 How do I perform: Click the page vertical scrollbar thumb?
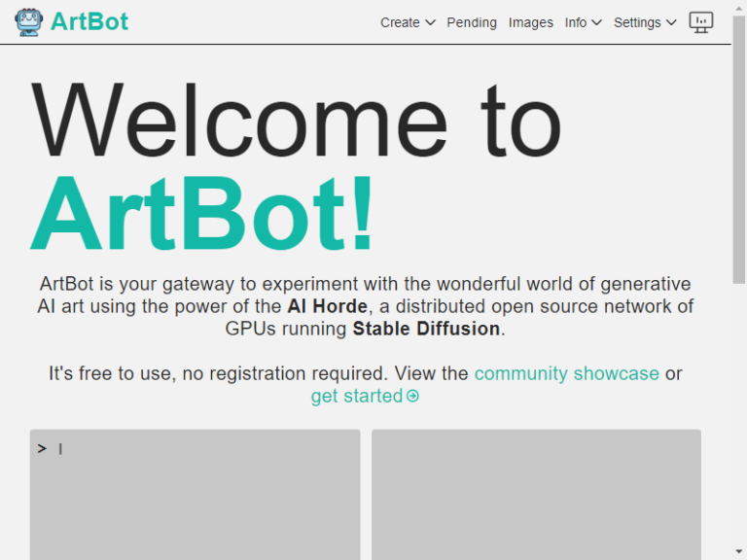click(x=739, y=149)
